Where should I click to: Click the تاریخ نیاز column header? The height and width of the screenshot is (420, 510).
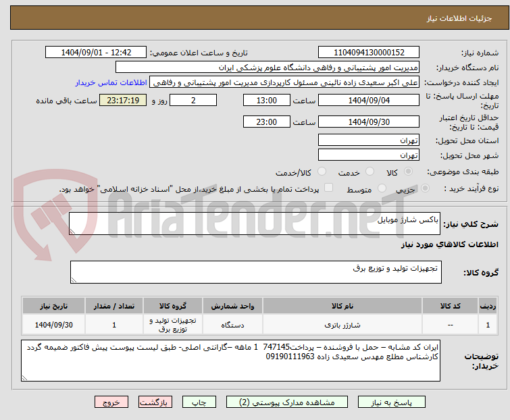(53, 306)
